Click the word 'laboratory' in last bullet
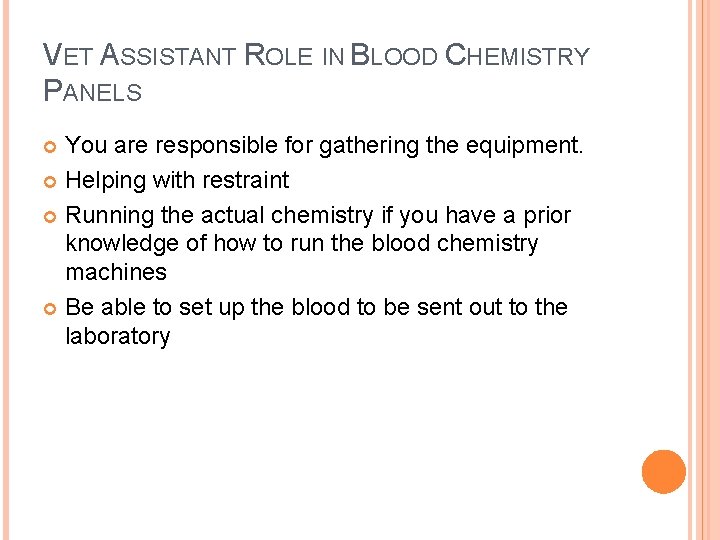This screenshot has width=720, height=540. 118,336
